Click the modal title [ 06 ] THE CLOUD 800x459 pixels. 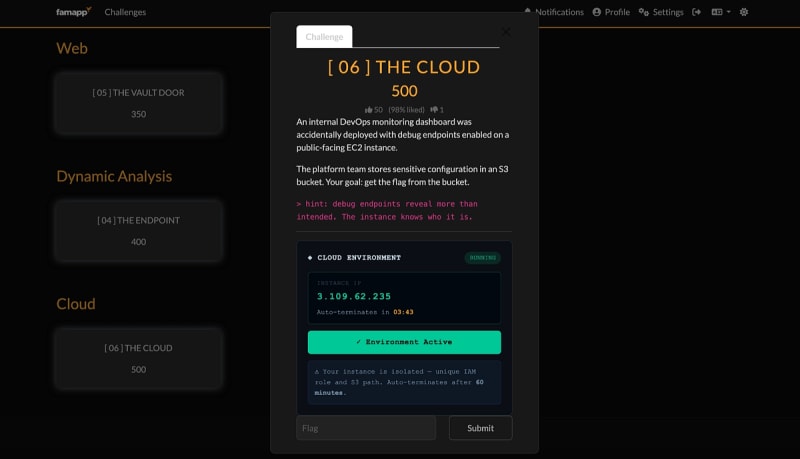click(x=404, y=67)
